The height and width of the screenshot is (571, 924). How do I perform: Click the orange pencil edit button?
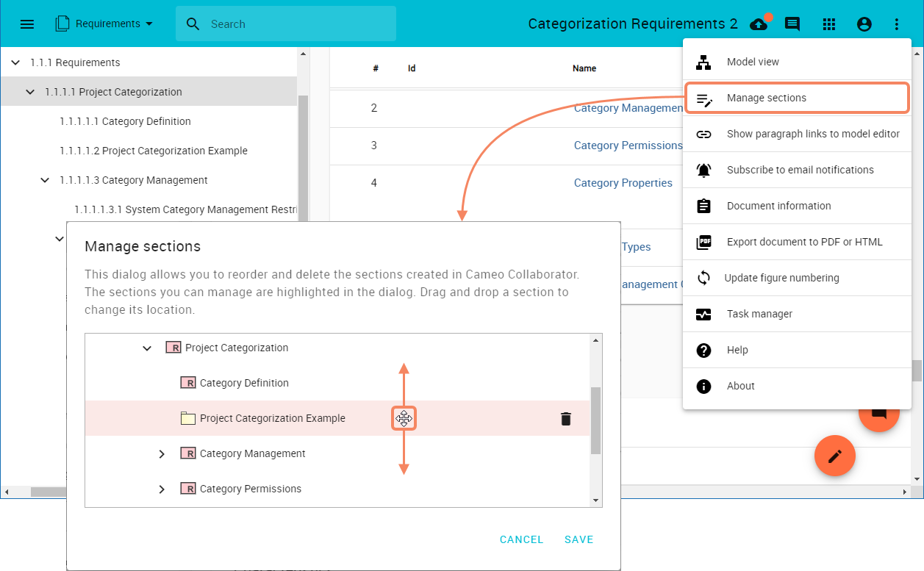coord(834,456)
